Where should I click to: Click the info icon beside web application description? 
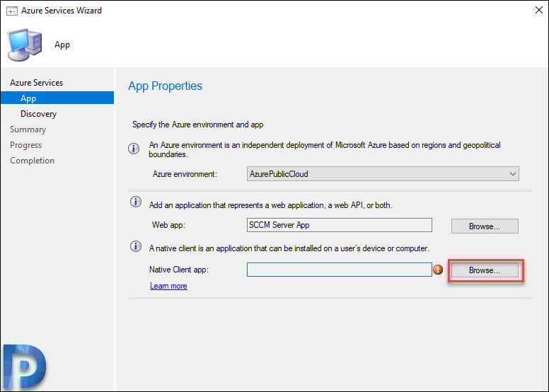(x=136, y=202)
